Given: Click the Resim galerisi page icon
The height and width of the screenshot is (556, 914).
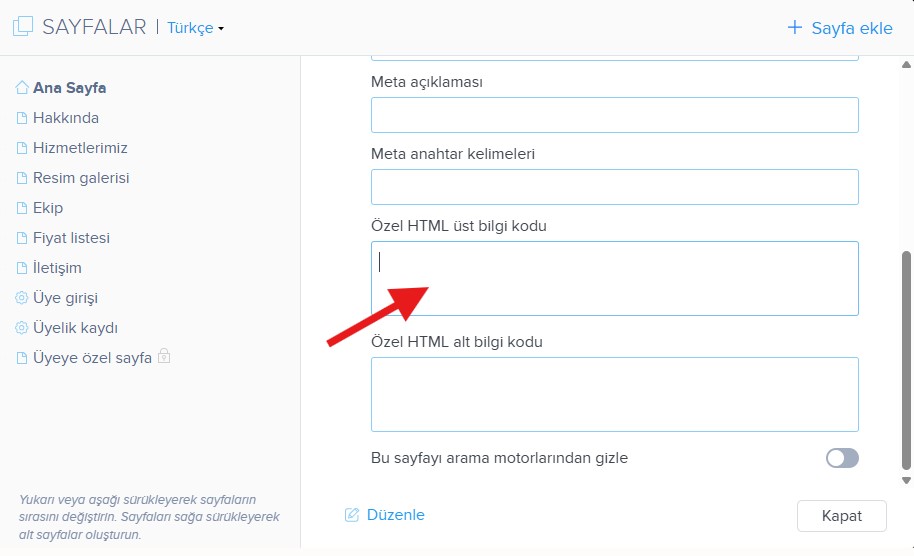Looking at the screenshot, I should coord(22,178).
